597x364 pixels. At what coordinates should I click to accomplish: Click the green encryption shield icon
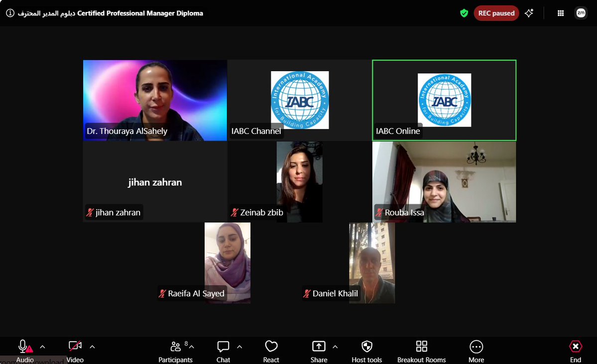[x=464, y=13]
